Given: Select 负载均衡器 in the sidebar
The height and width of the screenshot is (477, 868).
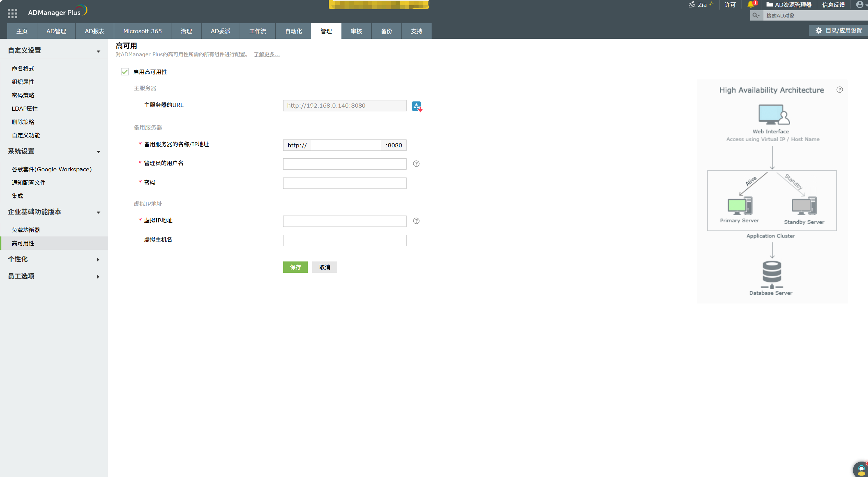Looking at the screenshot, I should 26,229.
